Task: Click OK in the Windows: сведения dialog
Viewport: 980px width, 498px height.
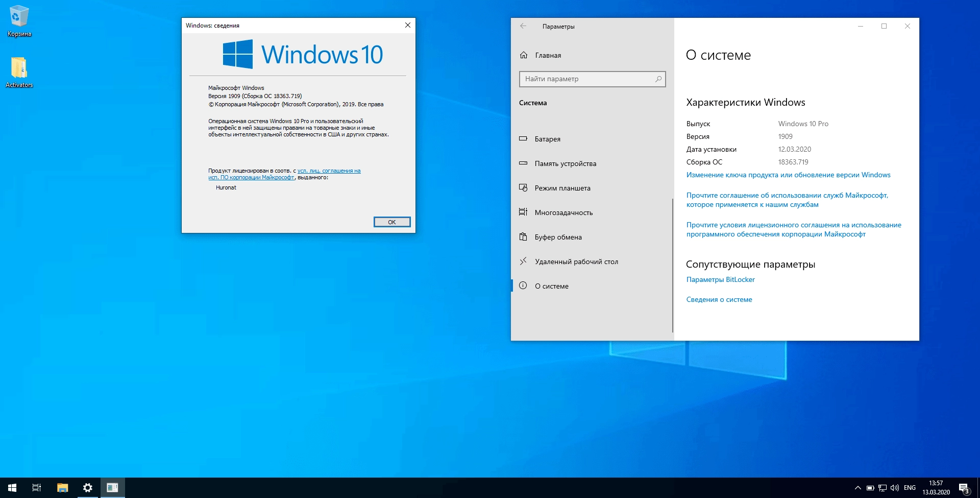Action: (392, 222)
